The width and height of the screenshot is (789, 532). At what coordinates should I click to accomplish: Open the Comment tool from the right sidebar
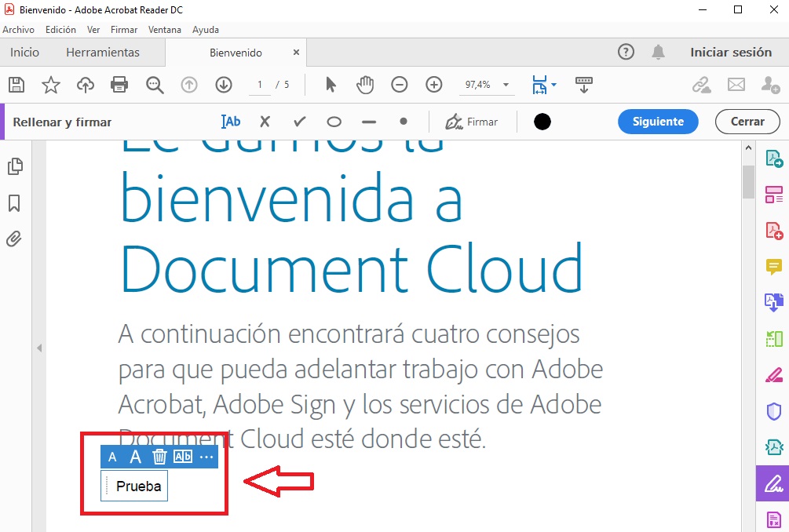tap(774, 267)
